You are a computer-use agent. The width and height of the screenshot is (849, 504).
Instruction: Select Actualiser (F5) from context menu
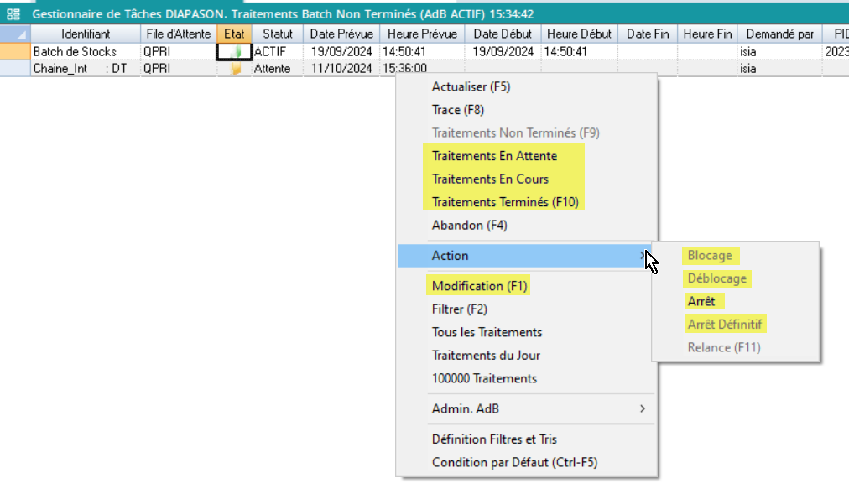point(471,86)
